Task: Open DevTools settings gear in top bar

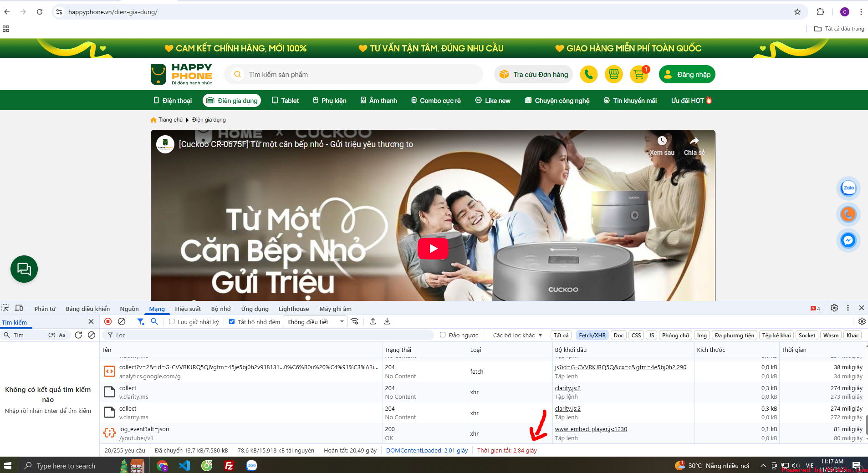Action: (834, 308)
